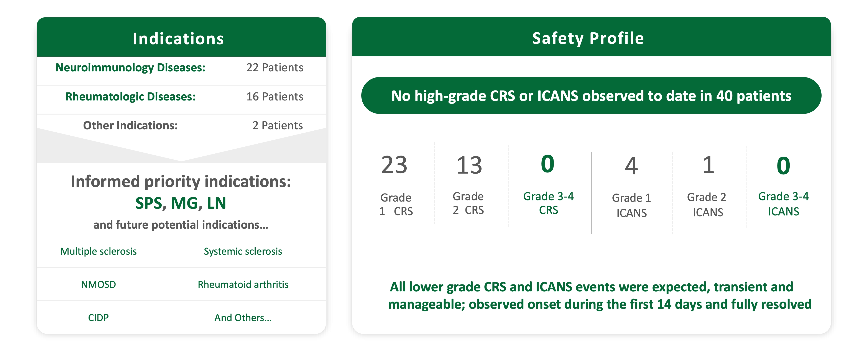Click the SPS, MG, LN priority text
868x348 pixels.
(181, 203)
